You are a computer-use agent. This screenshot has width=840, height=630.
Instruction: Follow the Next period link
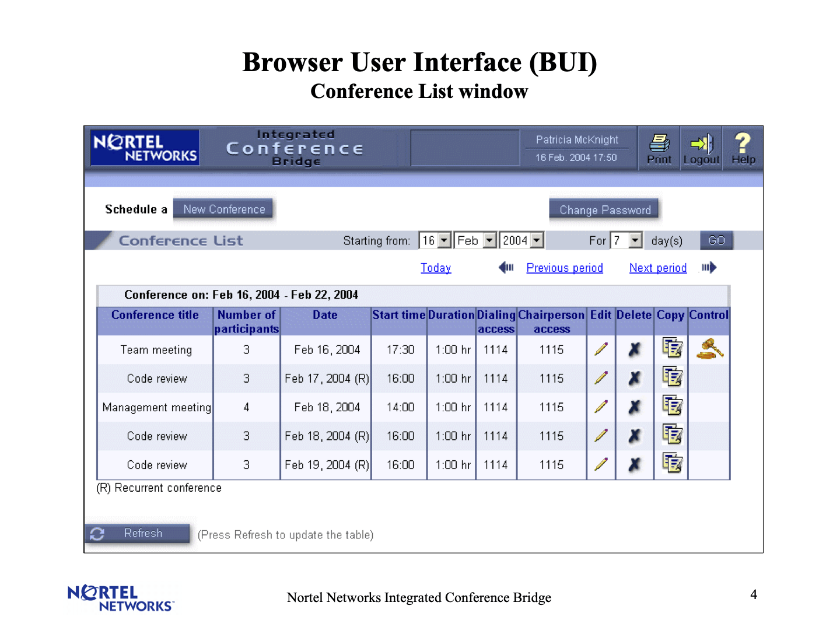(658, 268)
